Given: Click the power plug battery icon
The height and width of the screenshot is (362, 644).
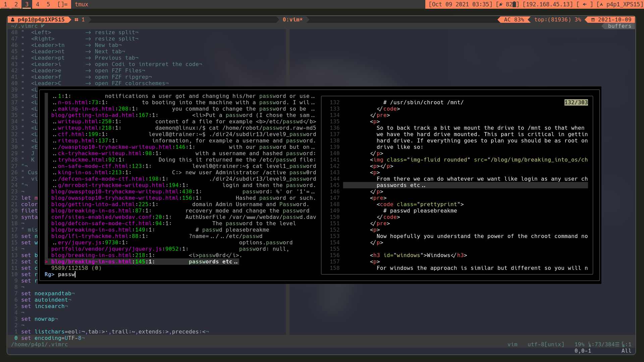Looking at the screenshot, I should point(501,4).
